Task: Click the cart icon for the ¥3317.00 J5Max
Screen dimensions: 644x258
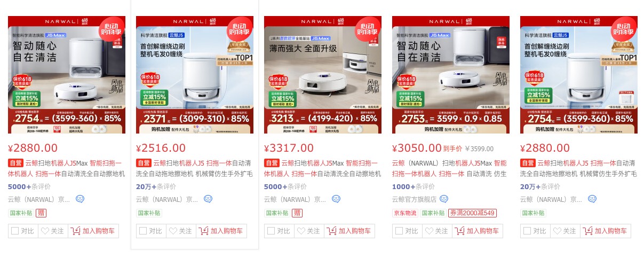Action: (x=332, y=231)
